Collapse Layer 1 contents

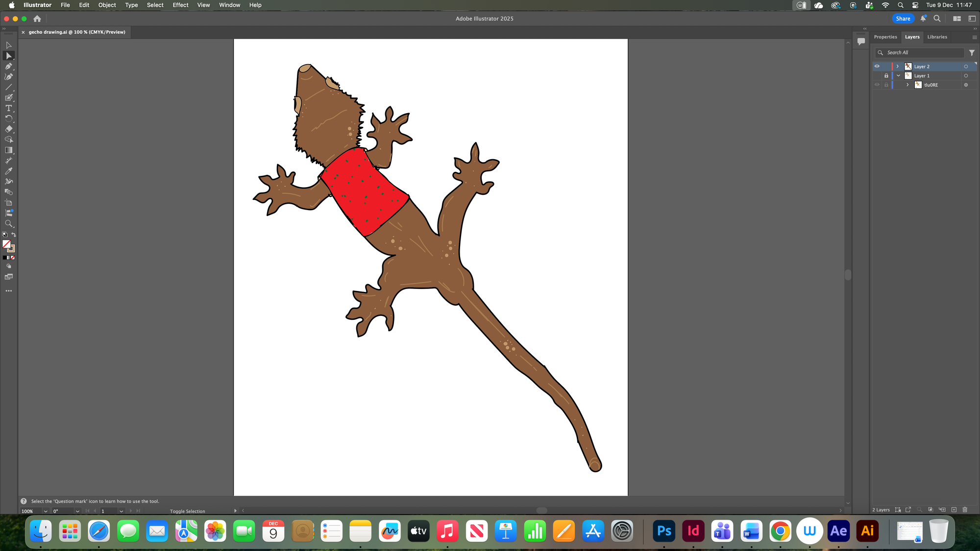(898, 76)
